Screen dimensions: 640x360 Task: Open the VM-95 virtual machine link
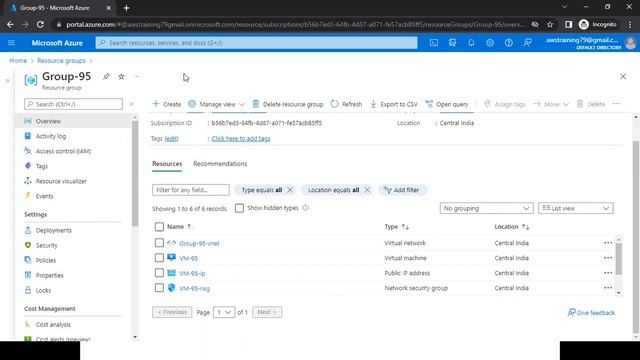[x=188, y=258]
